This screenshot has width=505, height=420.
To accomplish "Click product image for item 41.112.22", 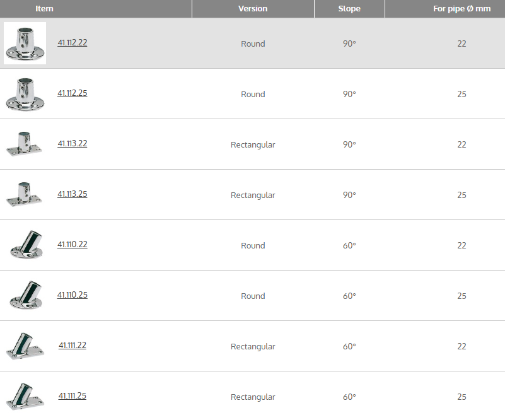I will [x=25, y=43].
